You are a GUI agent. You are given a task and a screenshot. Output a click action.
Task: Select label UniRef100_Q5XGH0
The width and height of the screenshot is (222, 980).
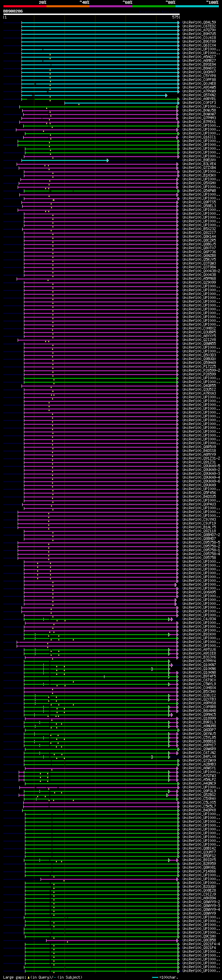pyautogui.click(x=199, y=183)
